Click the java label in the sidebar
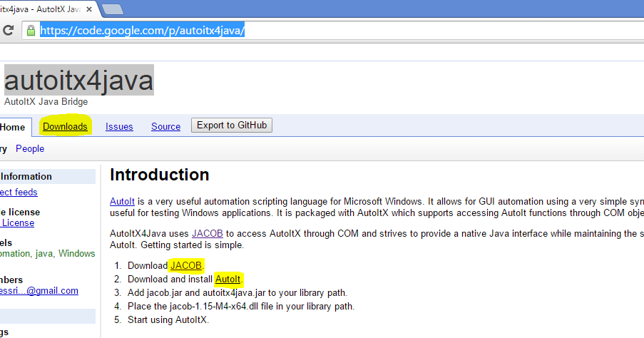644x338 pixels. (44, 253)
